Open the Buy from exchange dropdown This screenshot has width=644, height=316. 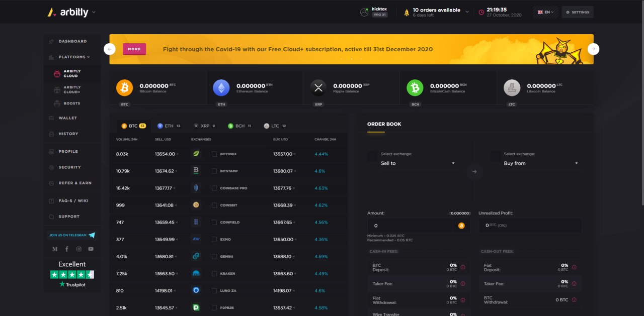coord(542,163)
